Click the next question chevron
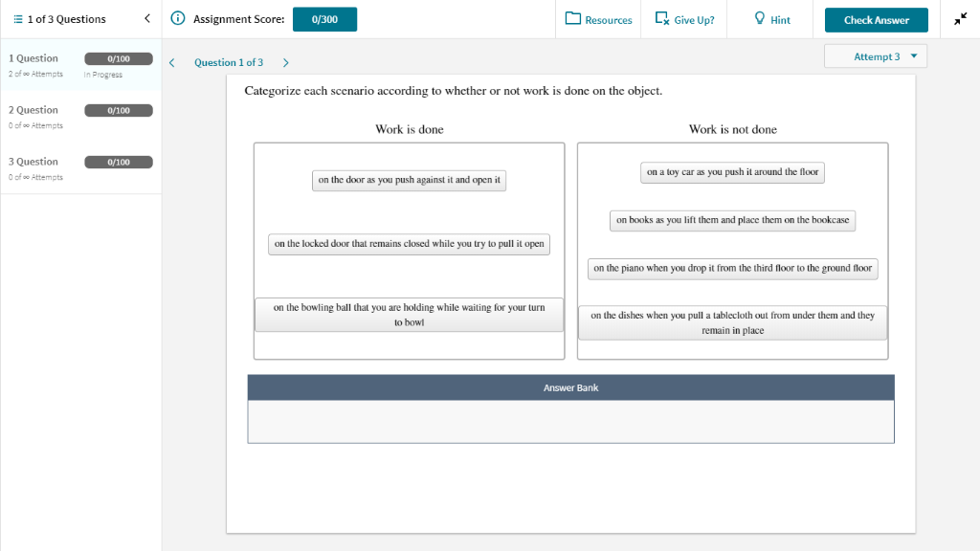The height and width of the screenshot is (551, 980). point(284,61)
